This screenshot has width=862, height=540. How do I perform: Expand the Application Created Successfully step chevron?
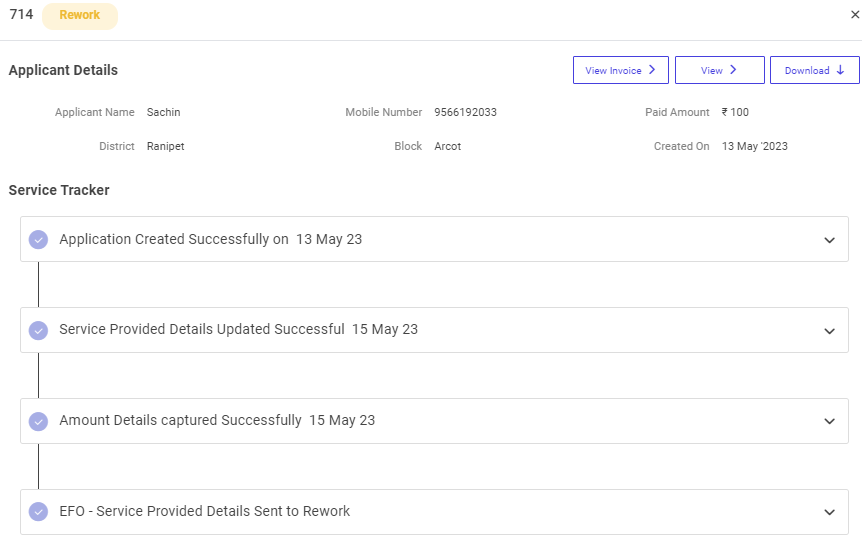pos(829,240)
